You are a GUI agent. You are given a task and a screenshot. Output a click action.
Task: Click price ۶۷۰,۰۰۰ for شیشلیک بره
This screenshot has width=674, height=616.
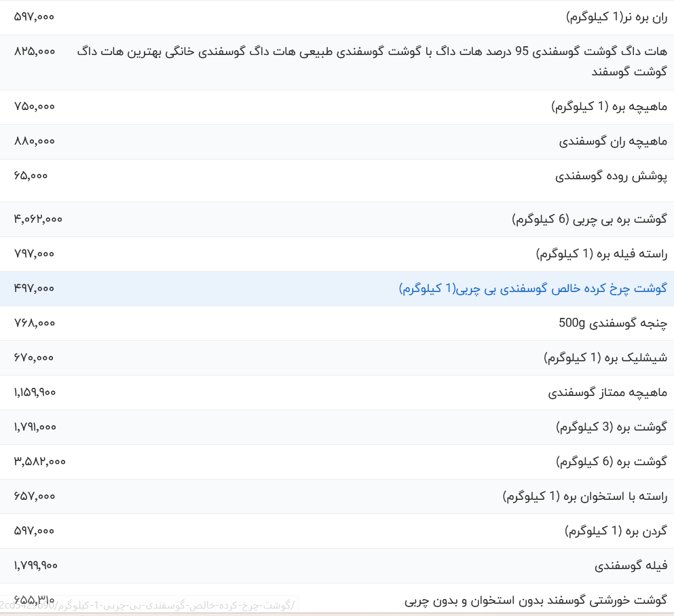(33, 358)
